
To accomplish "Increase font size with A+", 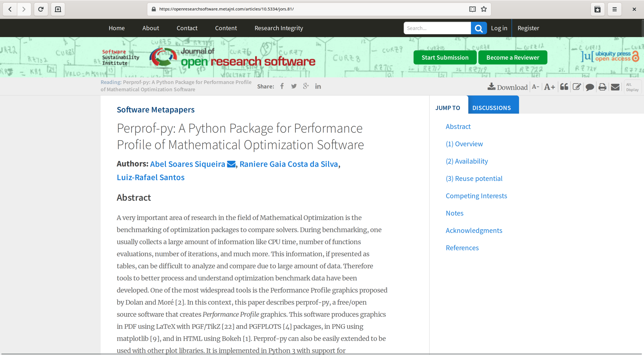I will tap(549, 87).
